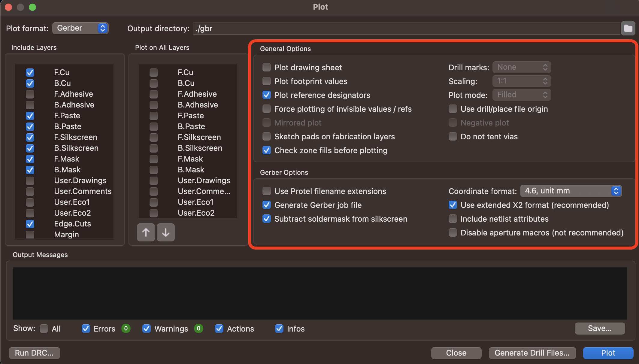Uncheck B.Mask in Include Layers
The height and width of the screenshot is (364, 639).
tap(30, 170)
